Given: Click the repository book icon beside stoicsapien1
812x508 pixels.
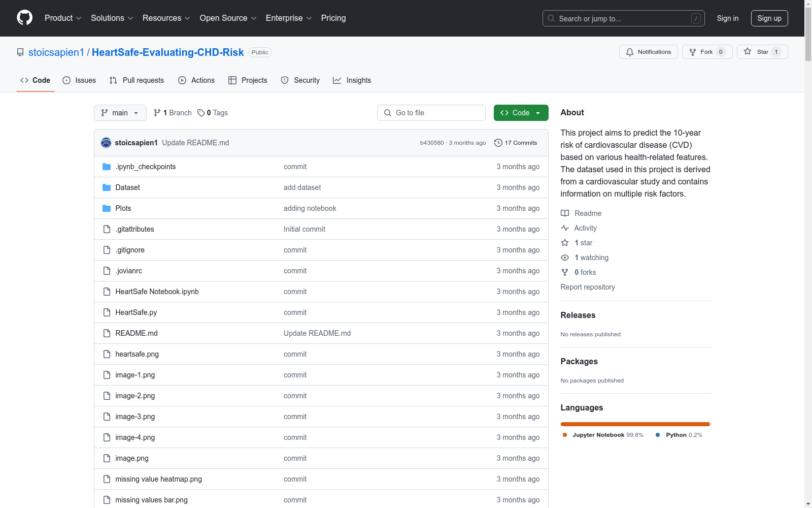Looking at the screenshot, I should point(20,52).
